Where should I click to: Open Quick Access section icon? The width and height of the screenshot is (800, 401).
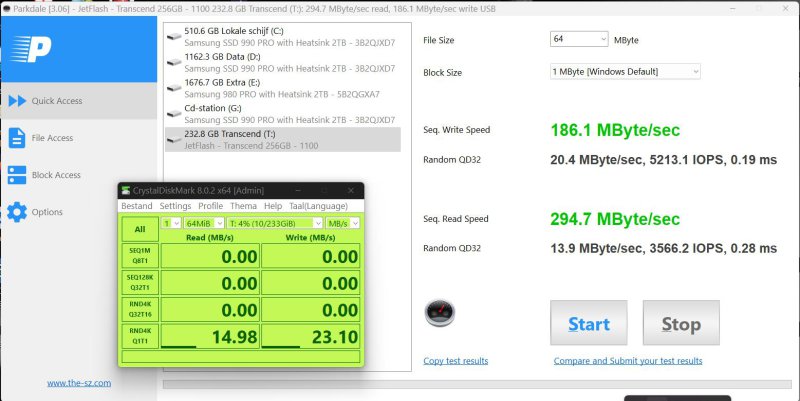click(17, 101)
